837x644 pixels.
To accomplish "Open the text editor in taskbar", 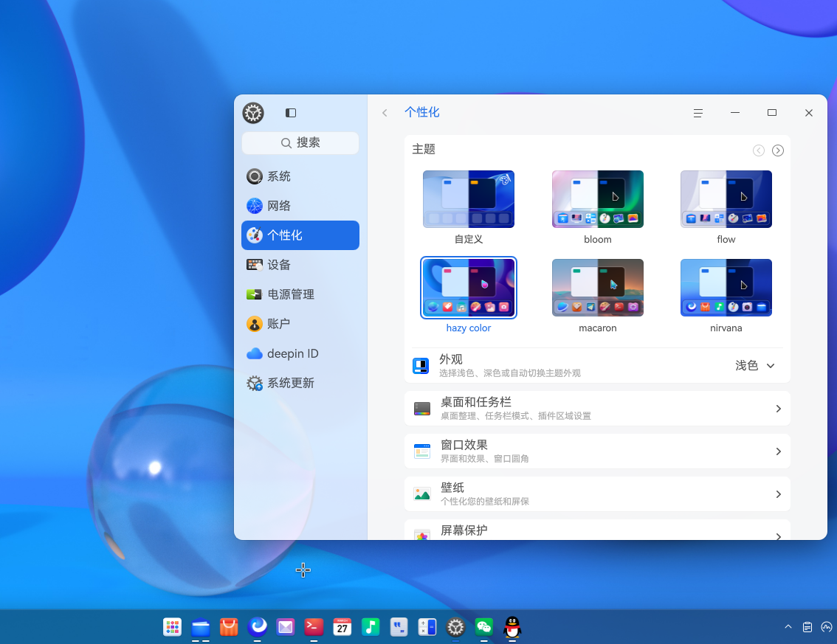I will pyautogui.click(x=399, y=627).
